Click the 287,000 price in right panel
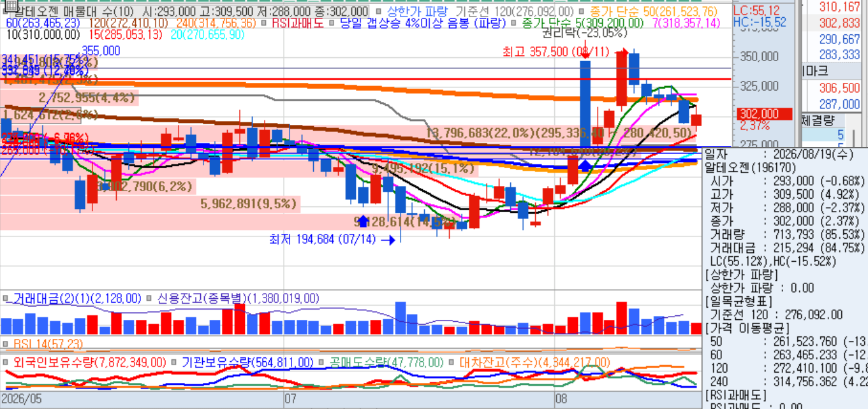 (840, 104)
